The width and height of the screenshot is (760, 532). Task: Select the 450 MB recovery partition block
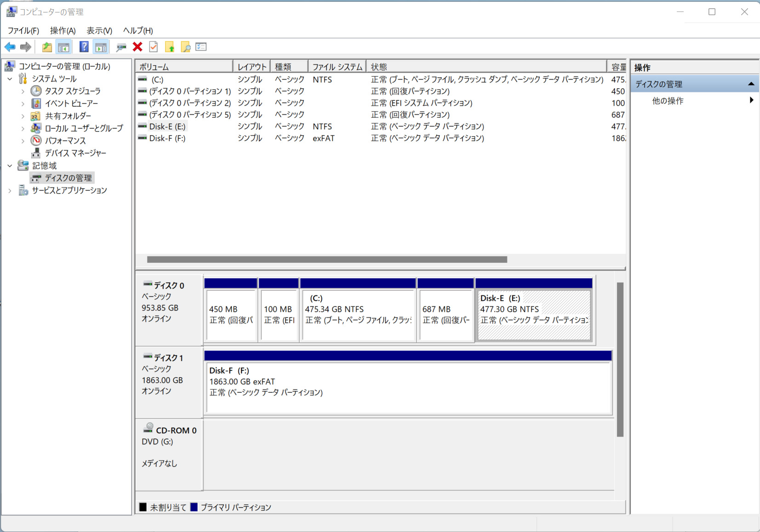tap(231, 310)
